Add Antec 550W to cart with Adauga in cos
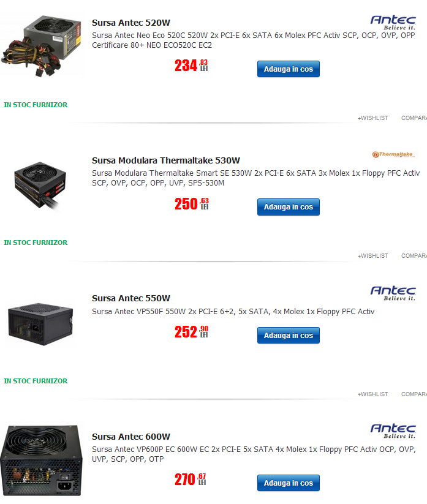The width and height of the screenshot is (427, 504). (x=289, y=336)
